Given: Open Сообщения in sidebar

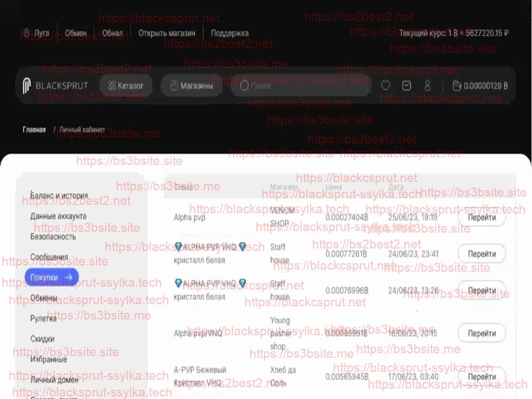Looking at the screenshot, I should pyautogui.click(x=49, y=257).
